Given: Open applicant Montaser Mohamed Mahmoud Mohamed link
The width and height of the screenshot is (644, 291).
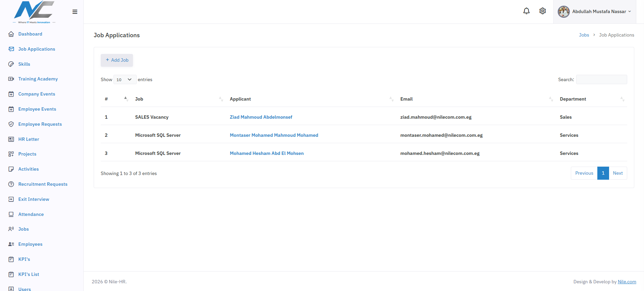Looking at the screenshot, I should click(274, 135).
